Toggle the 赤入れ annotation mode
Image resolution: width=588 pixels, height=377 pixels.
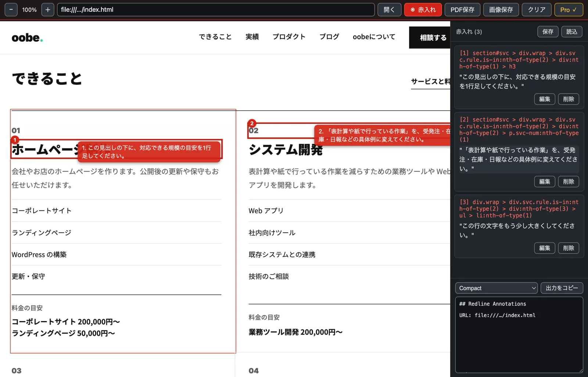(x=423, y=10)
